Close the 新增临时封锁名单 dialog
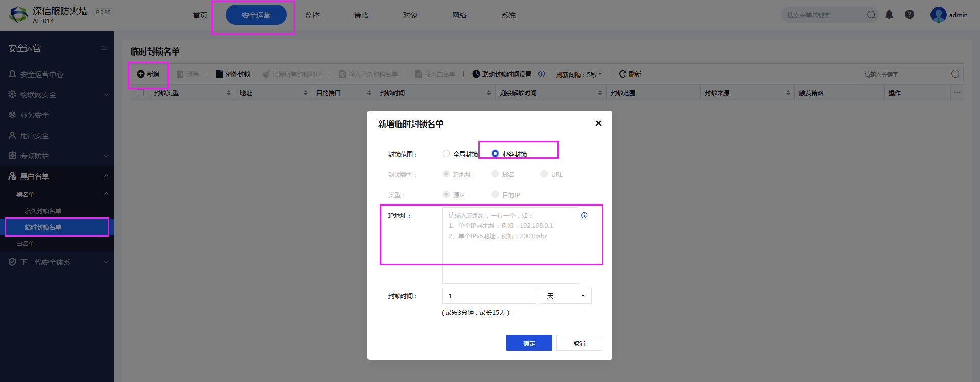Image resolution: width=980 pixels, height=382 pixels. coord(598,123)
